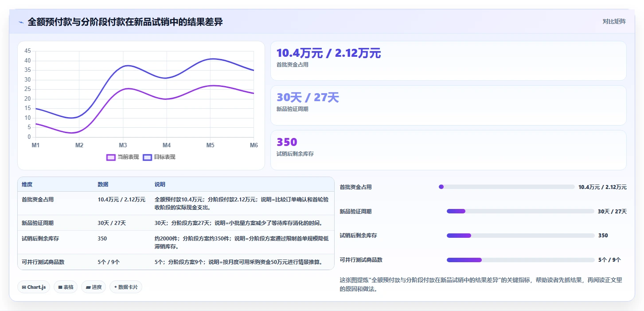This screenshot has height=311, width=644.
Task: Click the Chart.js tag chip
Action: coord(34,287)
